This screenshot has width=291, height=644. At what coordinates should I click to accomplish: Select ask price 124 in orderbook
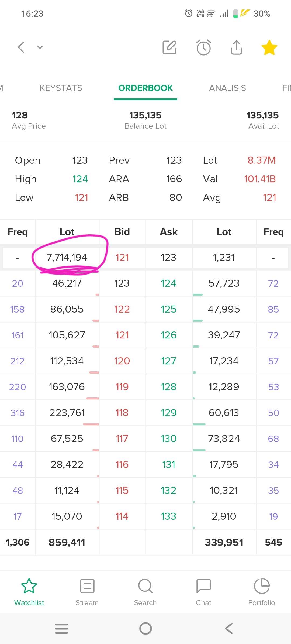(x=169, y=283)
